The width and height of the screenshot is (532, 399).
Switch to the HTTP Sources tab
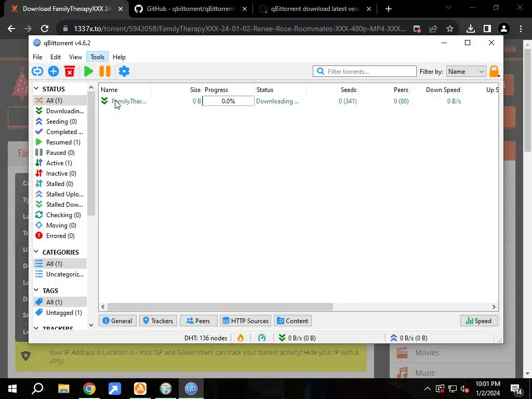tap(246, 321)
